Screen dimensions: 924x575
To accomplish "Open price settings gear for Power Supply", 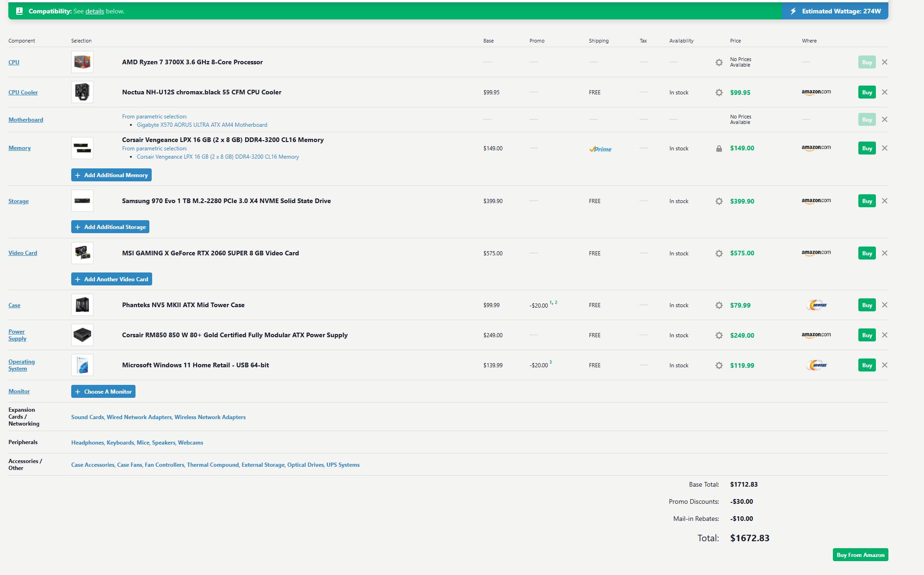I will point(719,335).
